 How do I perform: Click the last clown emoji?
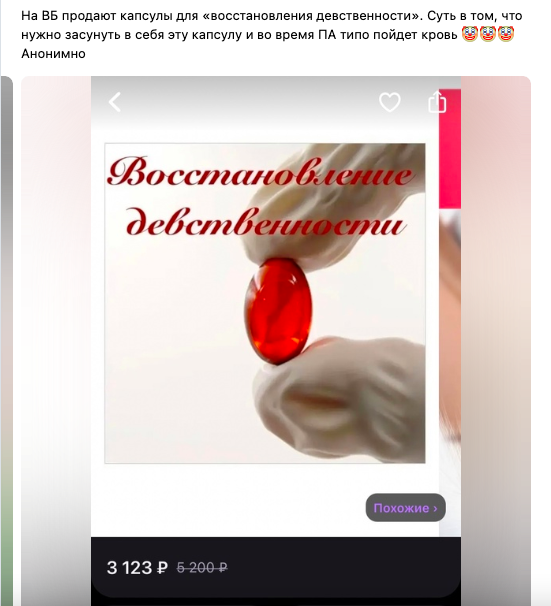tap(506, 34)
